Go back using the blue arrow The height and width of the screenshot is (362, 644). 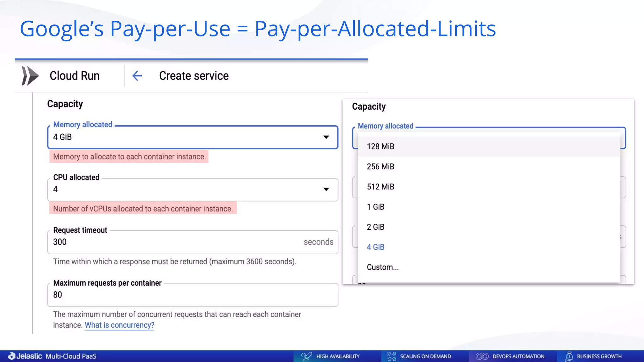pos(137,76)
